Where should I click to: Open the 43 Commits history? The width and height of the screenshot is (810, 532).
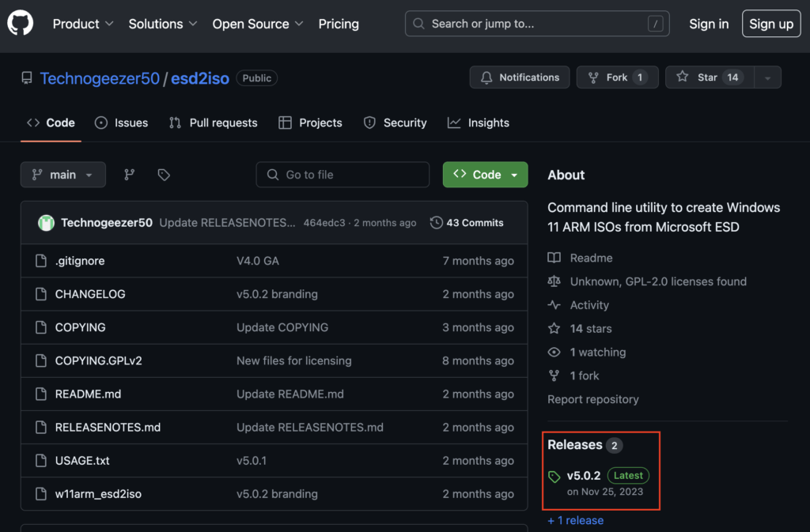pyautogui.click(x=467, y=223)
